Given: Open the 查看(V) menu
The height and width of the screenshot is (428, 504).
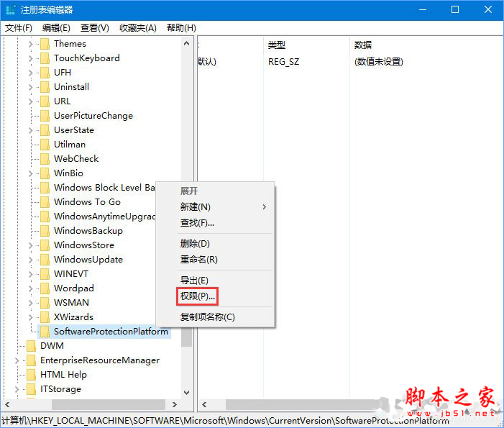Looking at the screenshot, I should (94, 28).
